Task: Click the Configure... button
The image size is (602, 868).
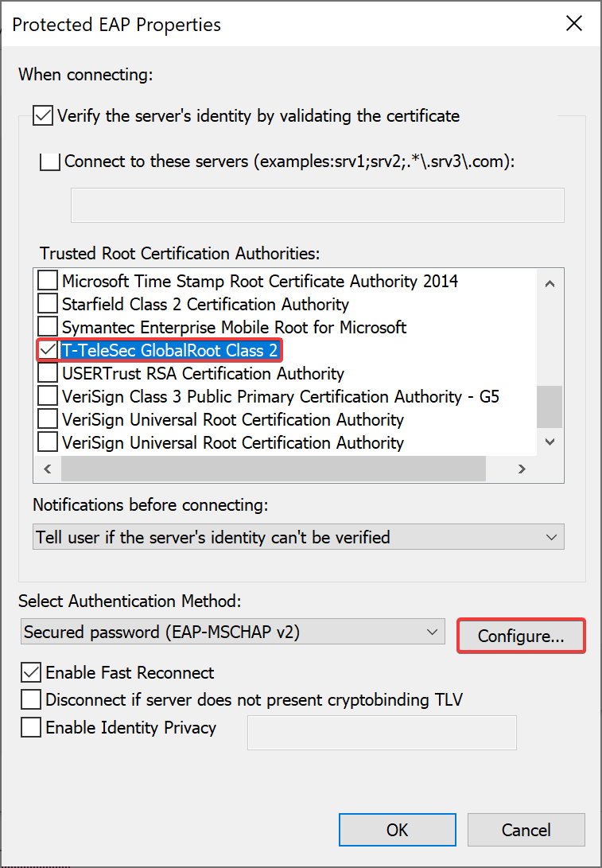Action: point(521,636)
